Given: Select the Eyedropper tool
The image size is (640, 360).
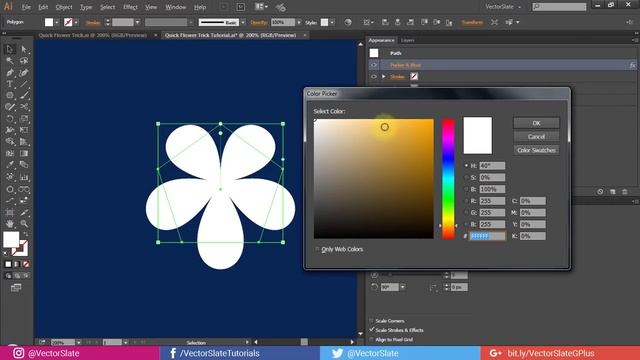Looking at the screenshot, I should coord(9,165).
